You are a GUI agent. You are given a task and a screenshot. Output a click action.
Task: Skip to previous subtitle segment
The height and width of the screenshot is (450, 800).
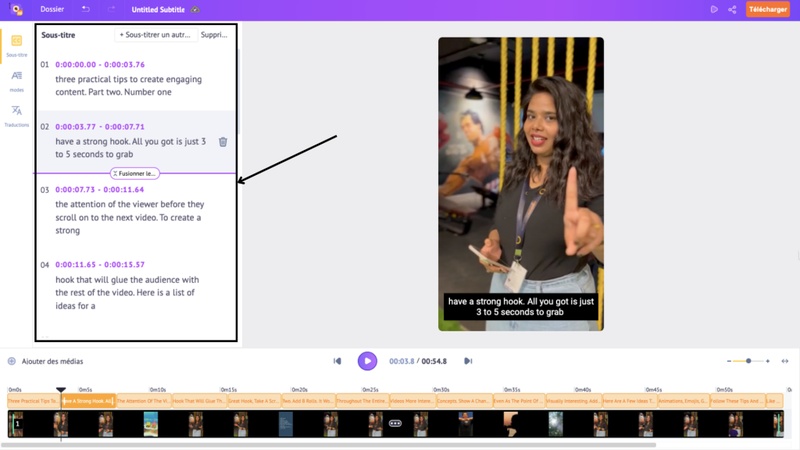tap(337, 361)
